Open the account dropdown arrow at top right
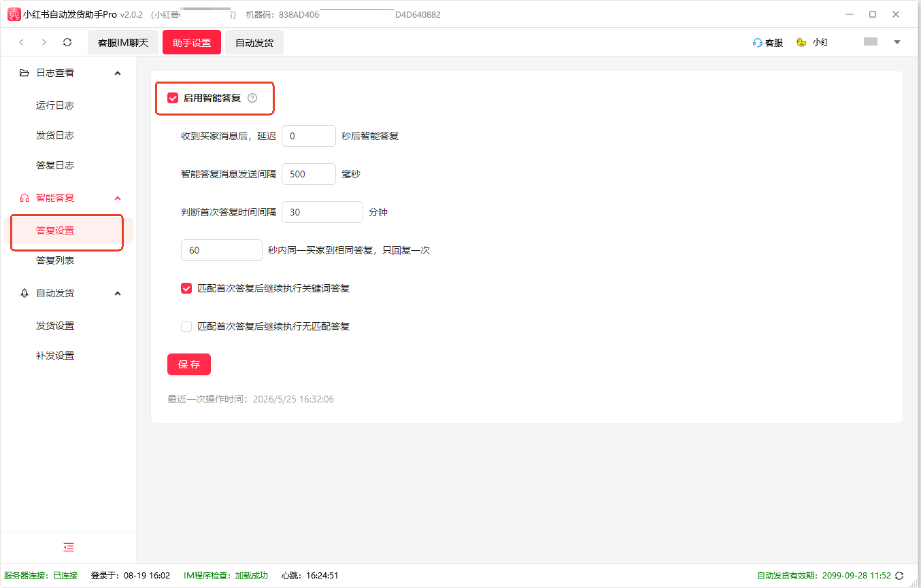Screen dimensions: 921x588 click(897, 42)
